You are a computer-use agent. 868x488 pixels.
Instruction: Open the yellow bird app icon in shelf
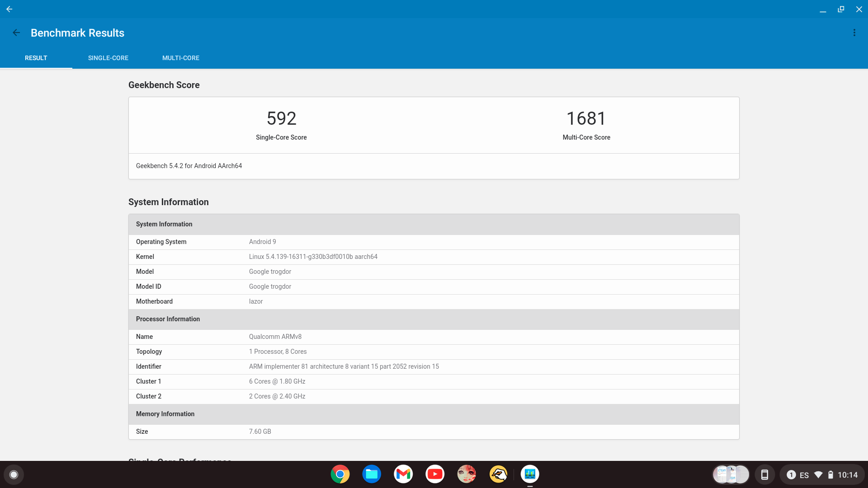pos(498,474)
